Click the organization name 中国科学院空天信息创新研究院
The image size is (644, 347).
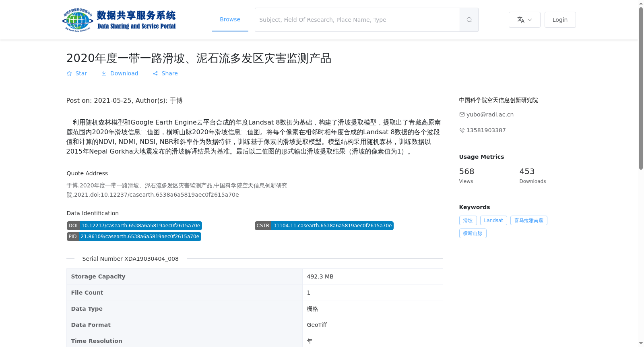[498, 100]
